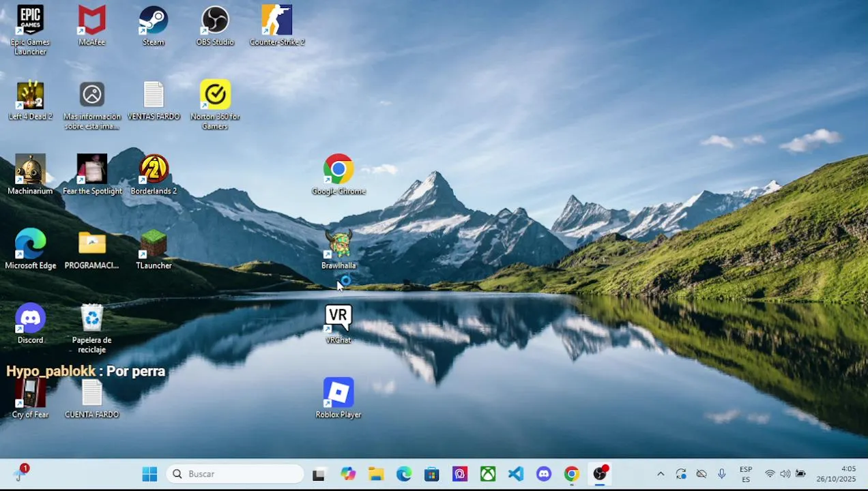Select the TLauncher desktop icon

(x=154, y=249)
